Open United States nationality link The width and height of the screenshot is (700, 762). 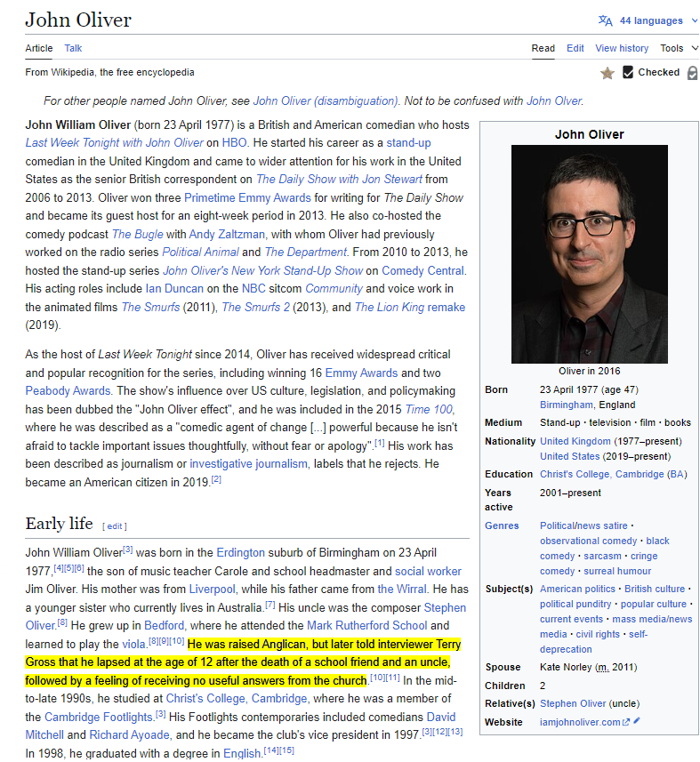(x=570, y=456)
